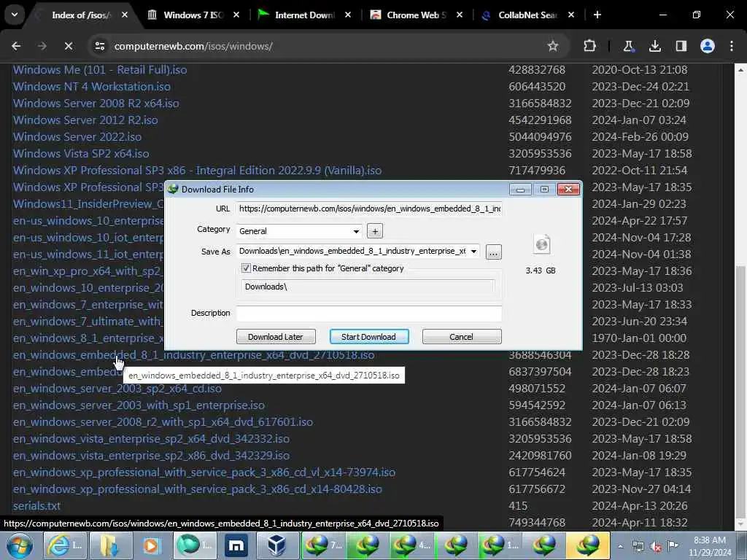Open Windows Me (101 - Retail Full).iso link

[x=100, y=70]
